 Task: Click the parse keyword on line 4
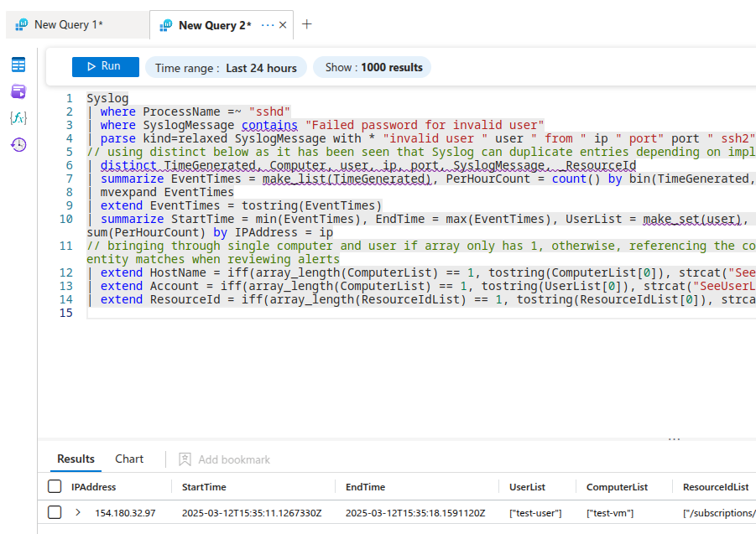(x=117, y=138)
